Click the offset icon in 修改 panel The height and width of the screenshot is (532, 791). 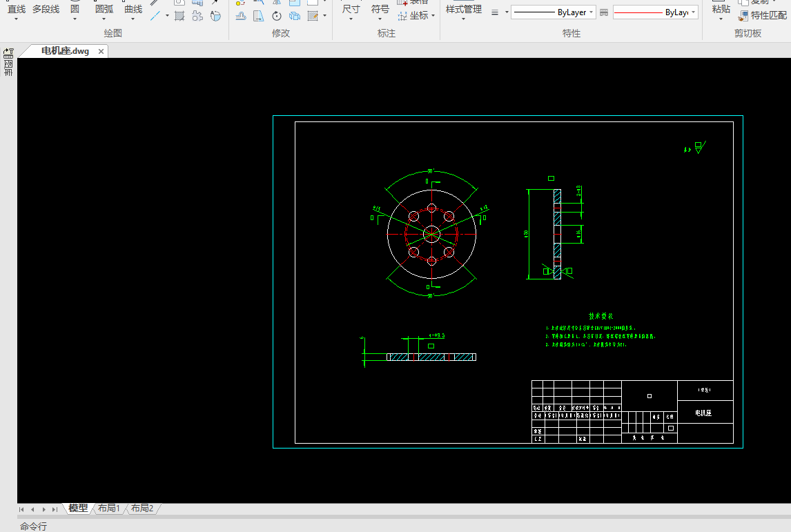click(x=240, y=16)
